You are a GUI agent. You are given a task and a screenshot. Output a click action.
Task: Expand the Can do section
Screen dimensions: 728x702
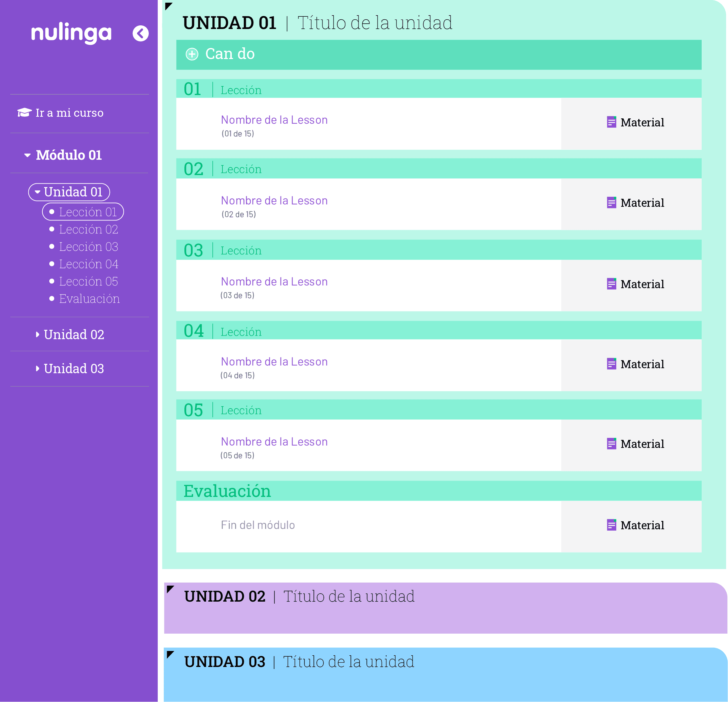pyautogui.click(x=439, y=55)
